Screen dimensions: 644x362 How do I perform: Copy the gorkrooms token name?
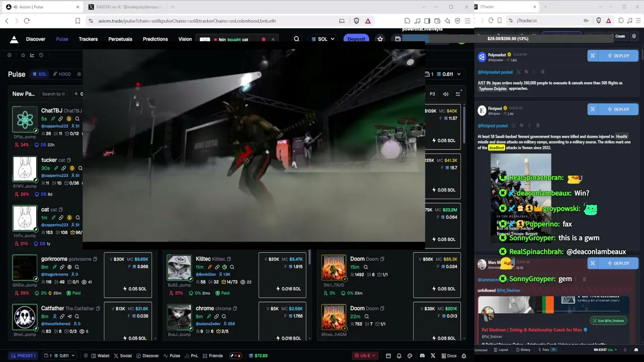(96, 259)
